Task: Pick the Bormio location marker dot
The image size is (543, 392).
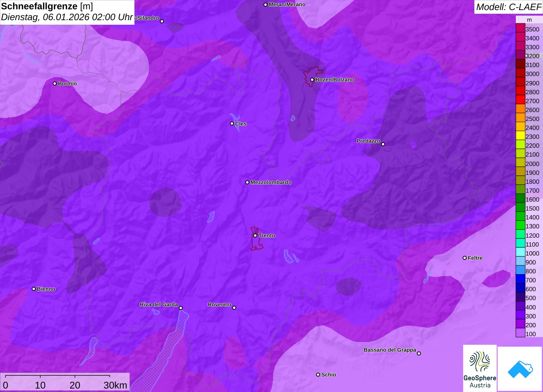Action: (55, 83)
